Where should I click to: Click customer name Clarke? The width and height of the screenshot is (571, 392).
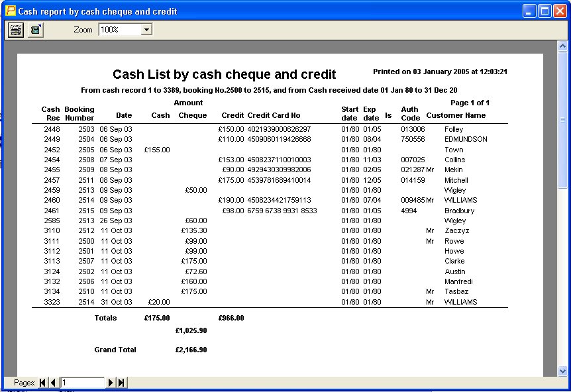pos(454,261)
